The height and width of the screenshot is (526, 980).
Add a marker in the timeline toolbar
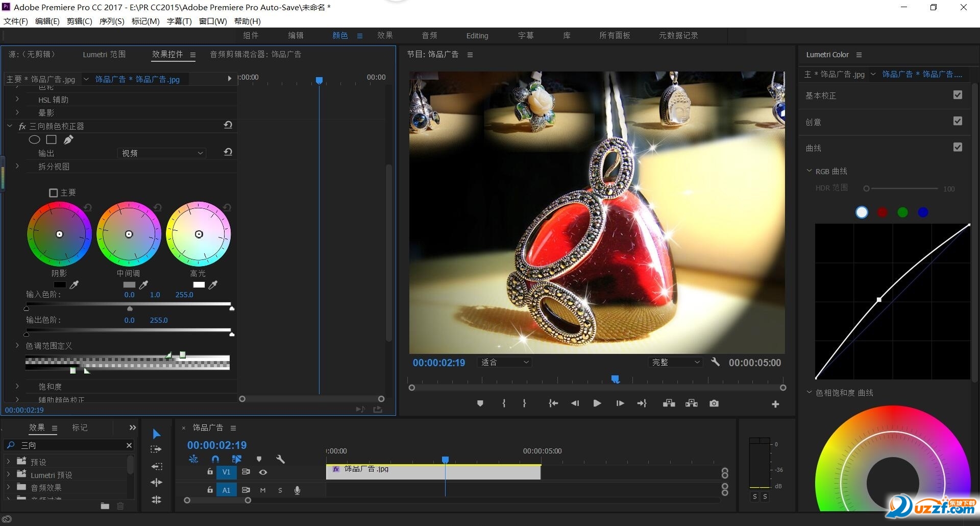click(259, 459)
